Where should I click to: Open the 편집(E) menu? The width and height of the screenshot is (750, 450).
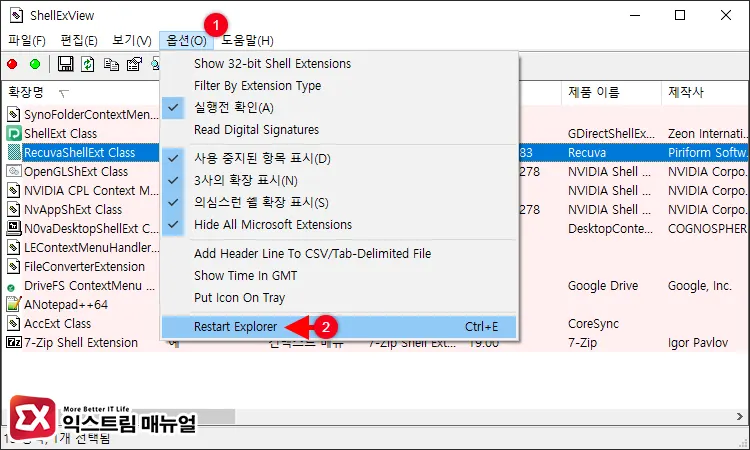(x=79, y=40)
